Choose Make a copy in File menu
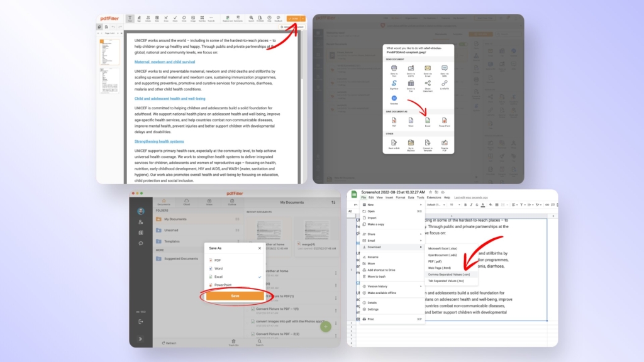 tap(392, 224)
